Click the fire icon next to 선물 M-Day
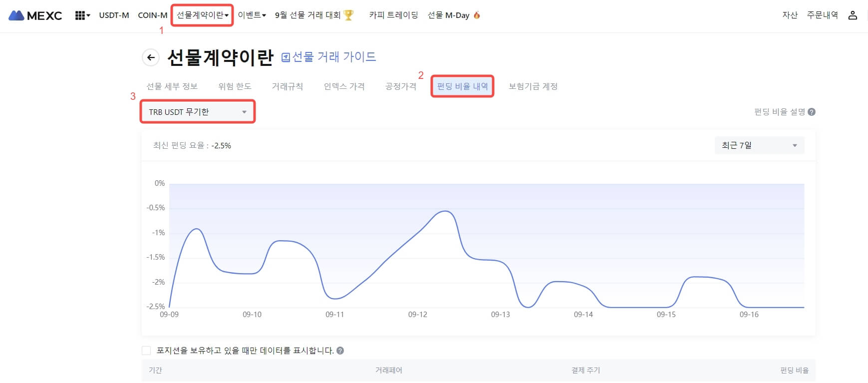Image resolution: width=868 pixels, height=383 pixels. [477, 15]
